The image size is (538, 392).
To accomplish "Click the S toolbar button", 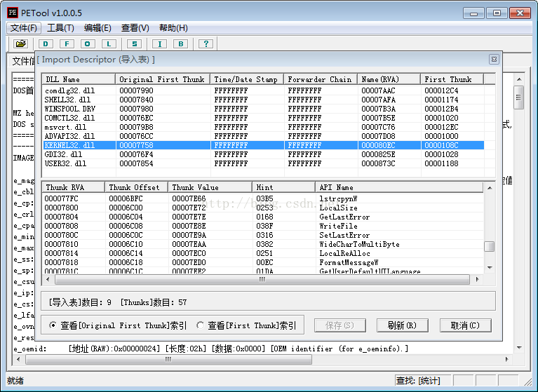I will (x=134, y=44).
